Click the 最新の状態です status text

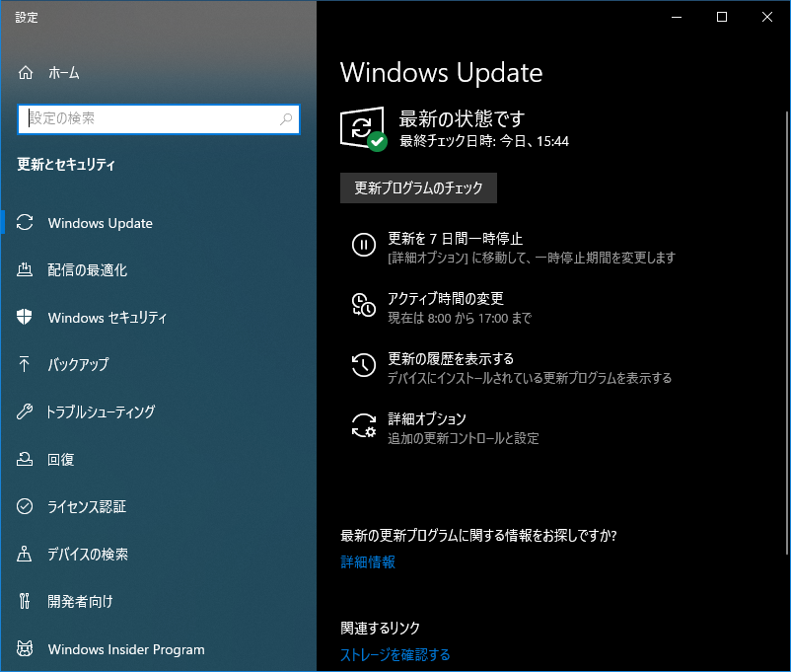(x=462, y=119)
